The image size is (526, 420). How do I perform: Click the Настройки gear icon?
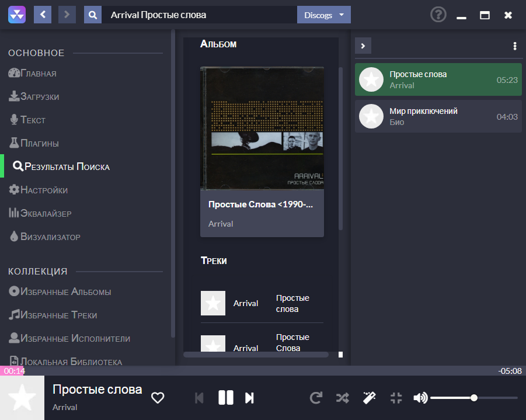14,190
